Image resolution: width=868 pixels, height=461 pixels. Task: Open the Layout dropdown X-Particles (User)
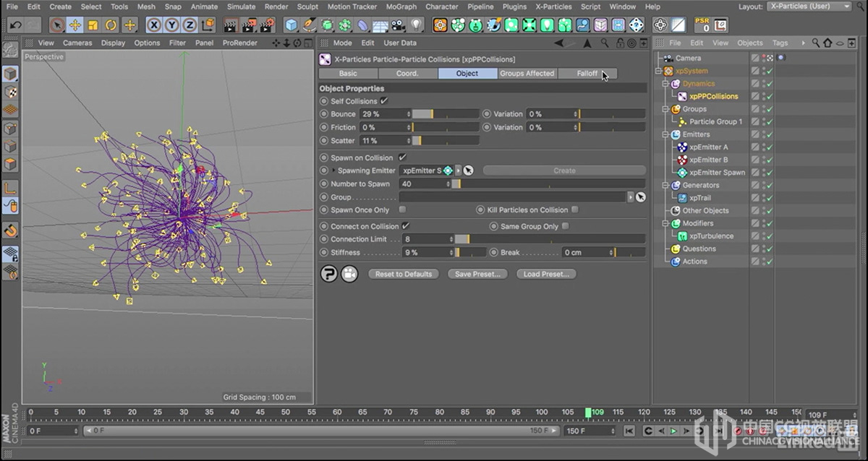809,7
